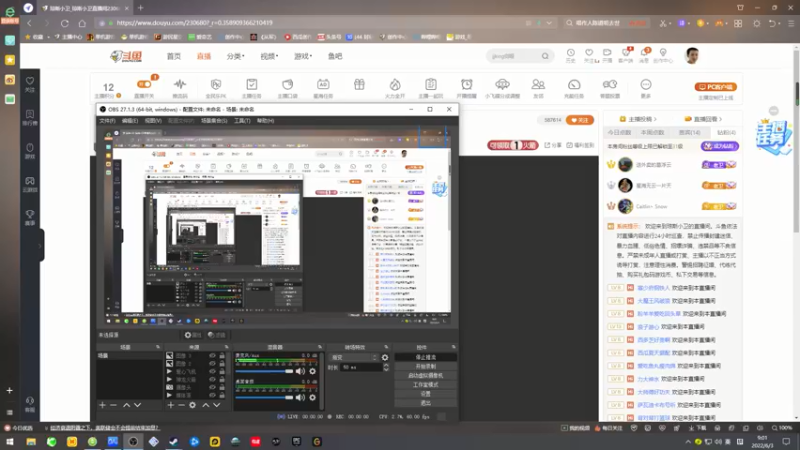Toggle visibility of second 图像 source
The width and height of the screenshot is (800, 450).
point(212,364)
